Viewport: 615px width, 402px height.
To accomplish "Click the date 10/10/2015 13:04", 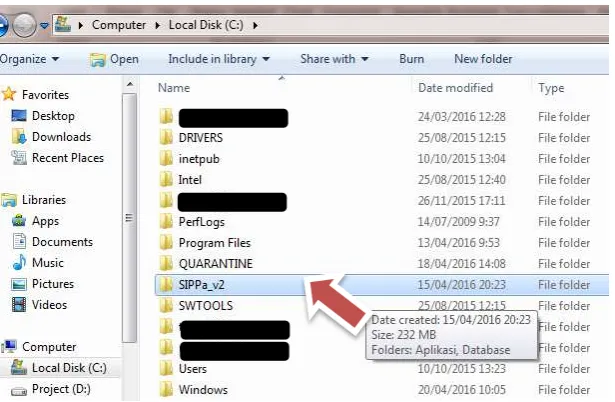I will [x=461, y=159].
